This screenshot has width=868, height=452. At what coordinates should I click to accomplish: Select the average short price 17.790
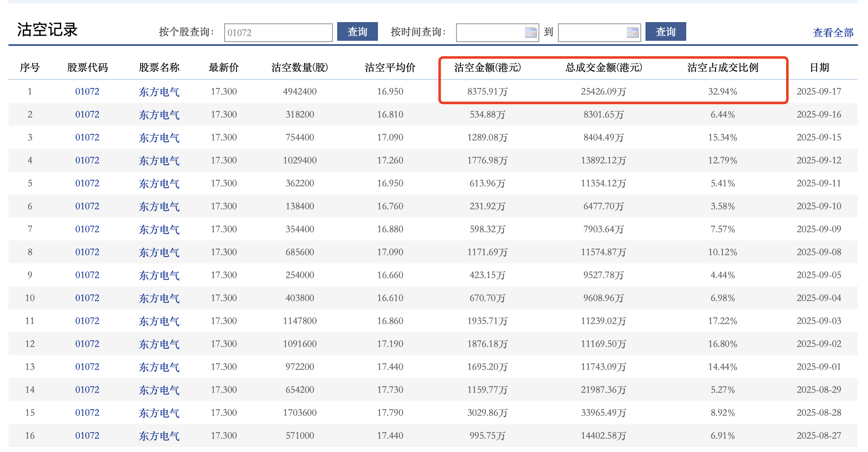pyautogui.click(x=390, y=412)
